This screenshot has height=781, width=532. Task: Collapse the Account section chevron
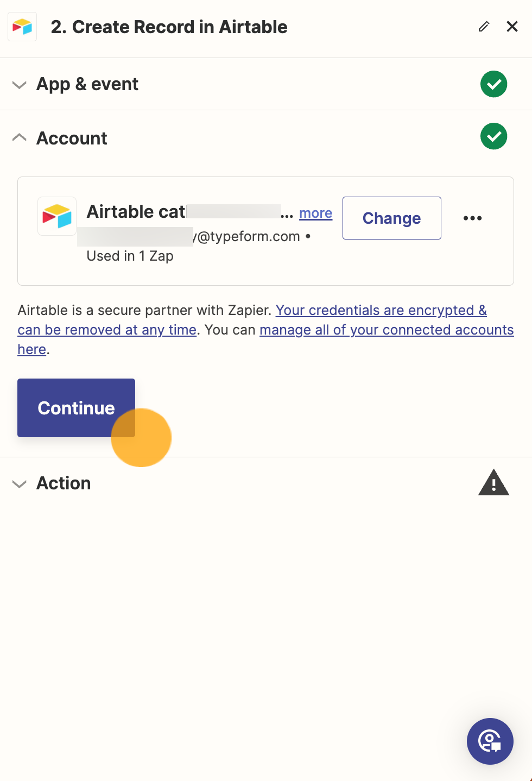pos(20,138)
